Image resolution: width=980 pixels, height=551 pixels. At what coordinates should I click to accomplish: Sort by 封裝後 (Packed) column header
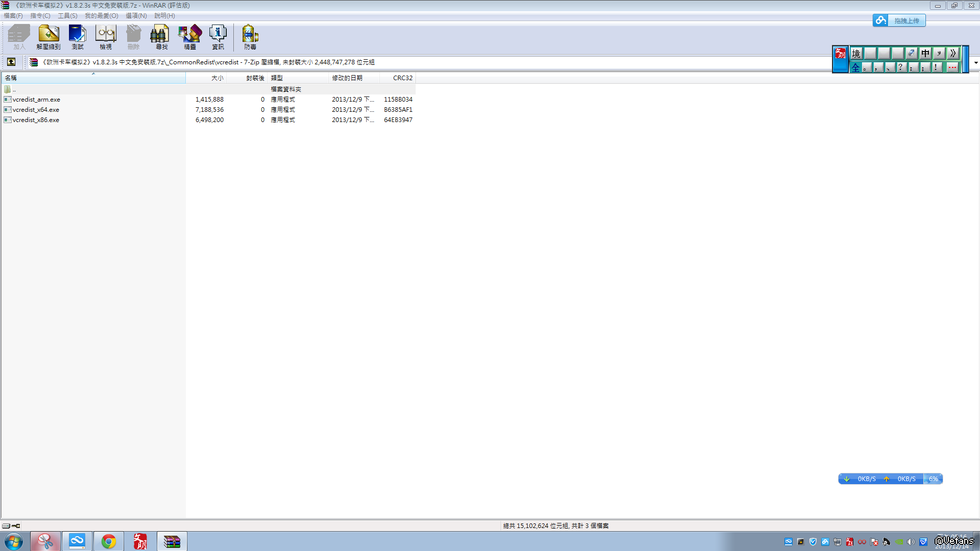[247, 78]
